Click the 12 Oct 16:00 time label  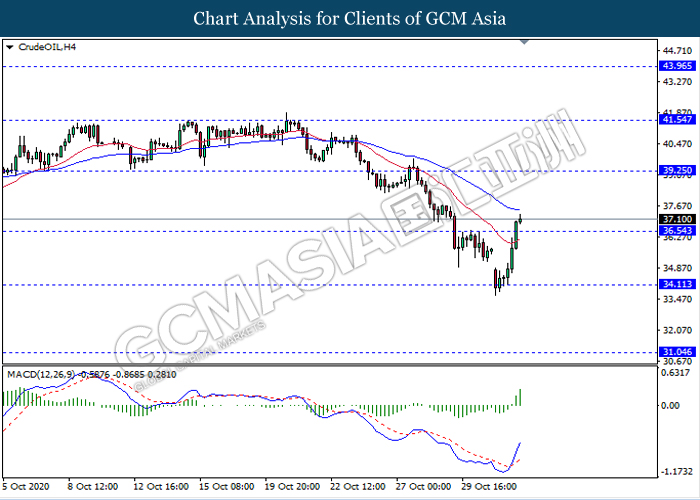[x=161, y=486]
